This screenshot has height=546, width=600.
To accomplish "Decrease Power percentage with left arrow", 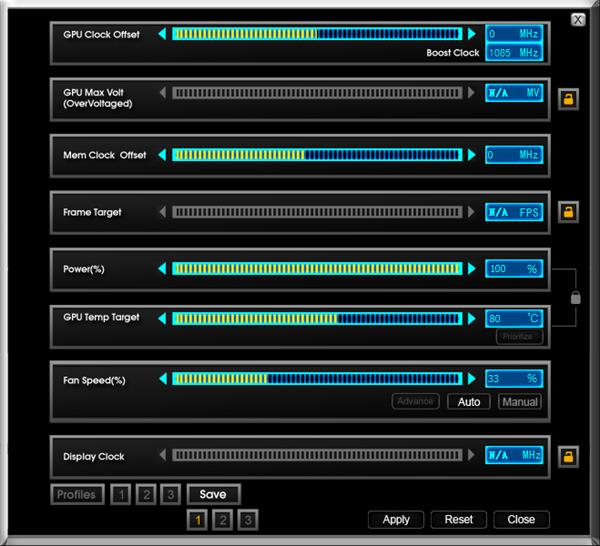I will (162, 269).
